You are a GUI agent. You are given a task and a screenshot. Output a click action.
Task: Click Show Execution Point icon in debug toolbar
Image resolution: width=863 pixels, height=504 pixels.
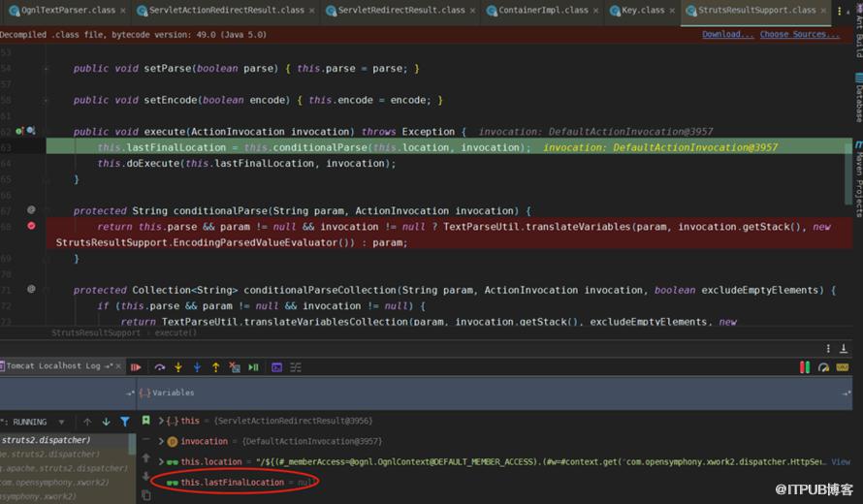[x=136, y=367]
